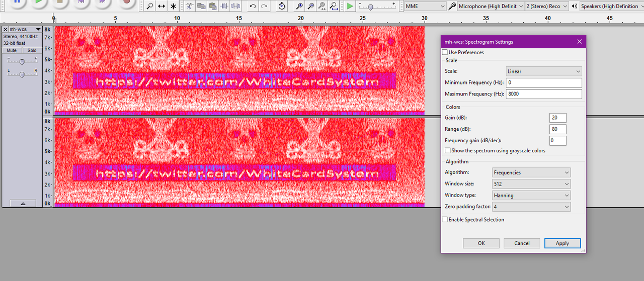
Task: Trim audio outside selection
Action: pyautogui.click(x=224, y=6)
